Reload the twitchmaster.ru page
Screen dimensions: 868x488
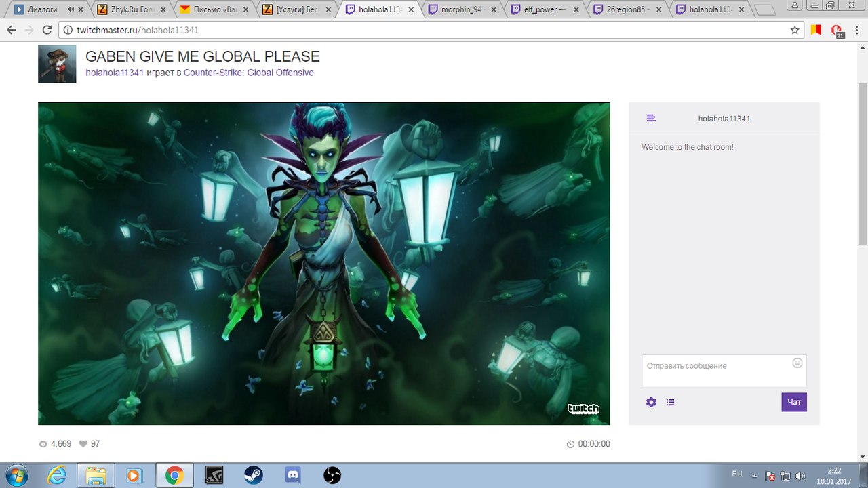[47, 30]
